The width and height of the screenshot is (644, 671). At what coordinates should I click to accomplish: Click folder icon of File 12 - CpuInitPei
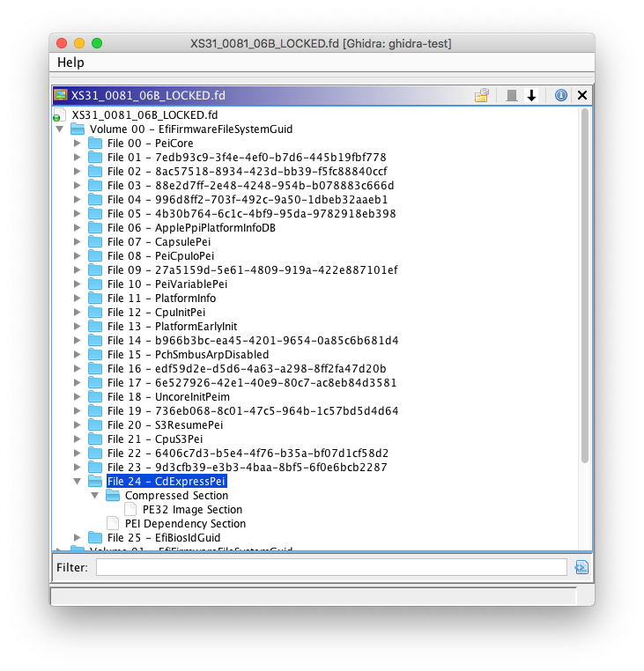coord(95,312)
